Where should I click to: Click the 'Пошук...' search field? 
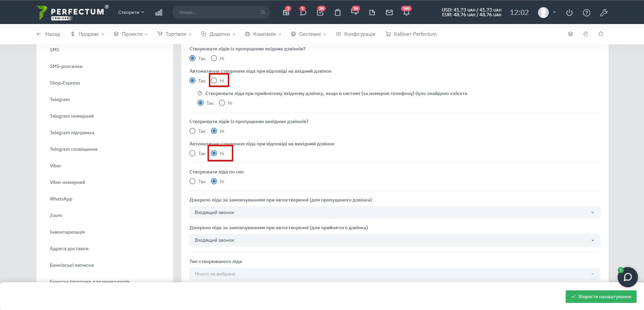218,12
